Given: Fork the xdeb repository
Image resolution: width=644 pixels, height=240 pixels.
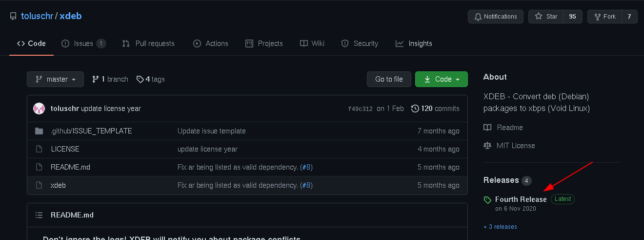Looking at the screenshot, I should (x=604, y=17).
